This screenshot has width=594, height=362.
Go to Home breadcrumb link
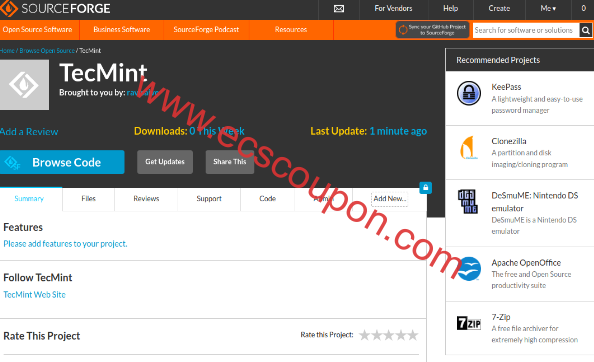pos(7,51)
